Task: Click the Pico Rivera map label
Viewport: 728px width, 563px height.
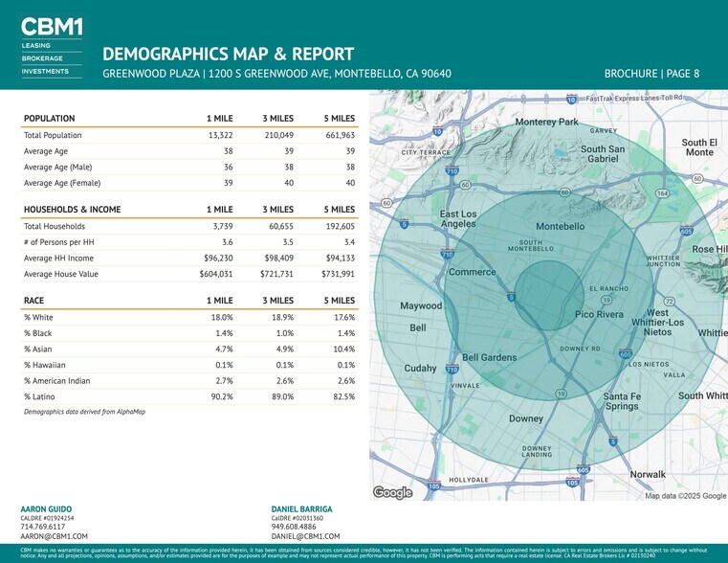Action: [x=599, y=314]
